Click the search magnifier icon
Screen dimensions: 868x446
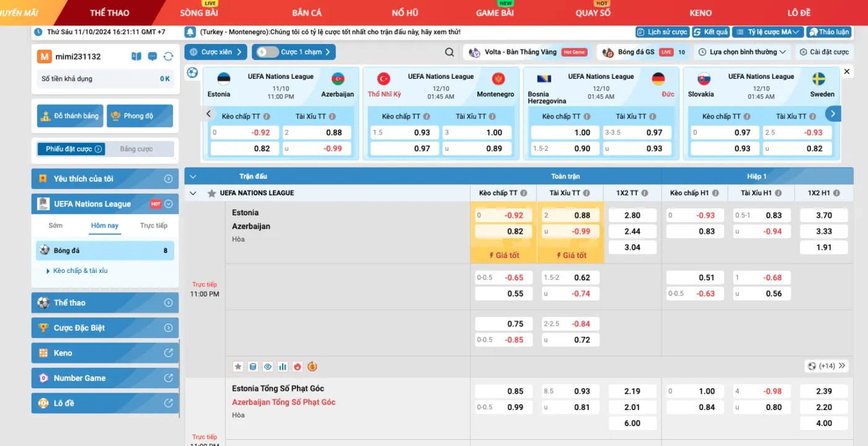tap(449, 52)
